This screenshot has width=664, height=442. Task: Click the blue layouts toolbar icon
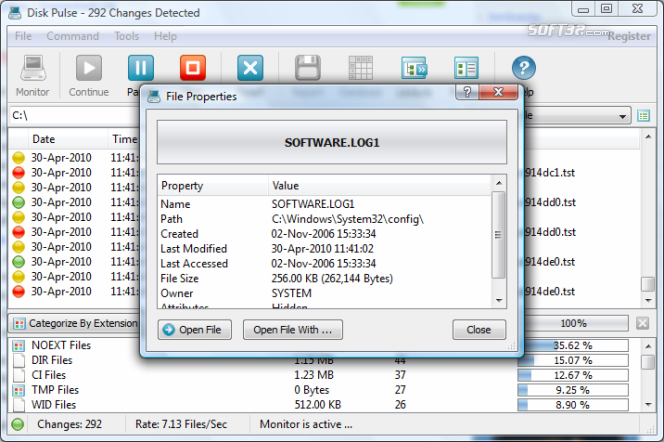tap(414, 68)
